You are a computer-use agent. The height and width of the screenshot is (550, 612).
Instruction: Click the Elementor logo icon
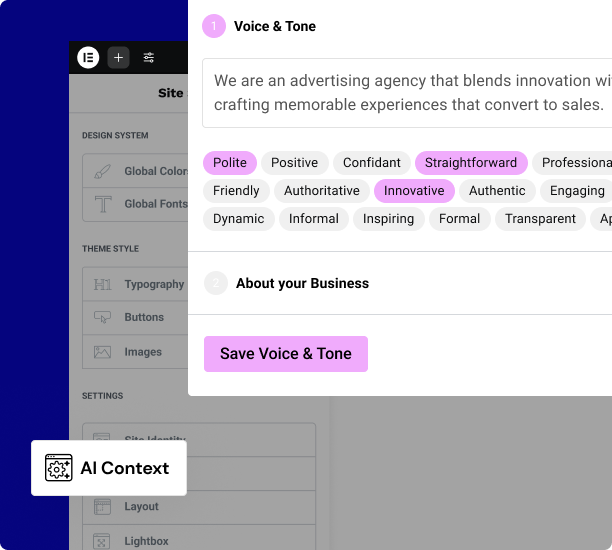tap(88, 57)
